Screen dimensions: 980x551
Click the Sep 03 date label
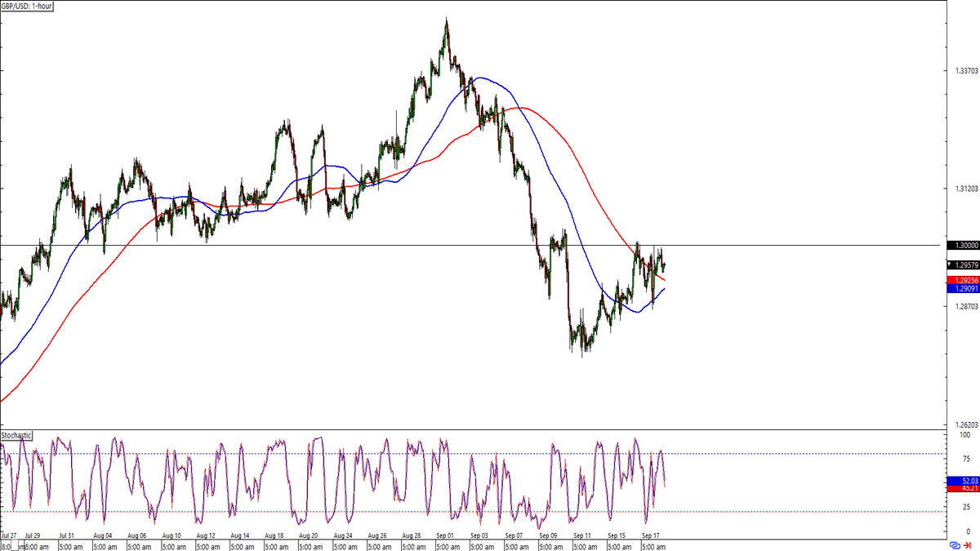(x=479, y=536)
